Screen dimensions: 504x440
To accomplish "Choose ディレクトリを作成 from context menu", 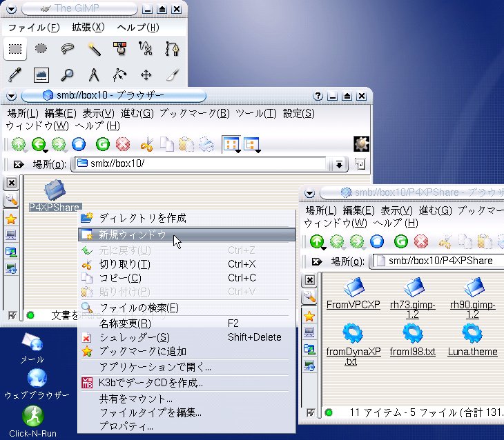I will [186, 218].
